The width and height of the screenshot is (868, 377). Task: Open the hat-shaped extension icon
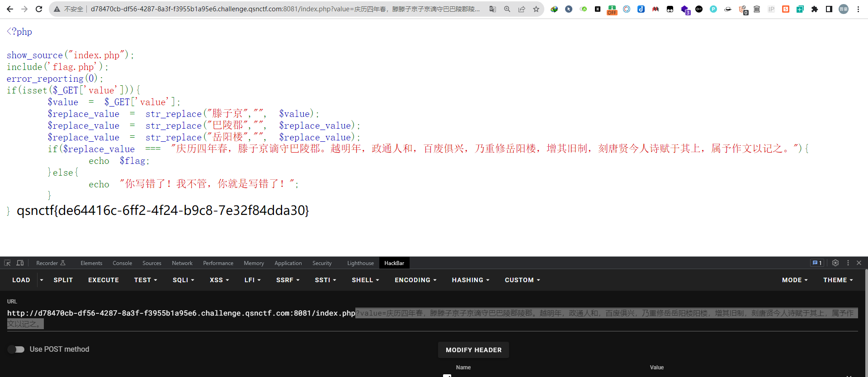pyautogui.click(x=728, y=9)
